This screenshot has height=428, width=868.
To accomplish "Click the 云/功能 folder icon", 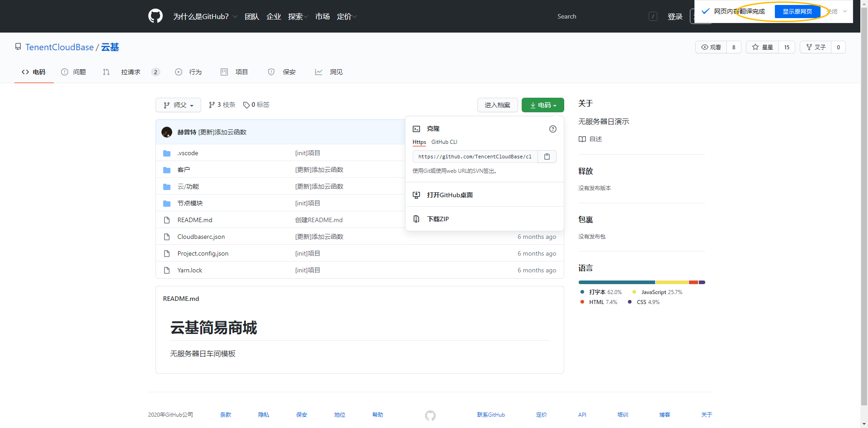I will pyautogui.click(x=167, y=187).
